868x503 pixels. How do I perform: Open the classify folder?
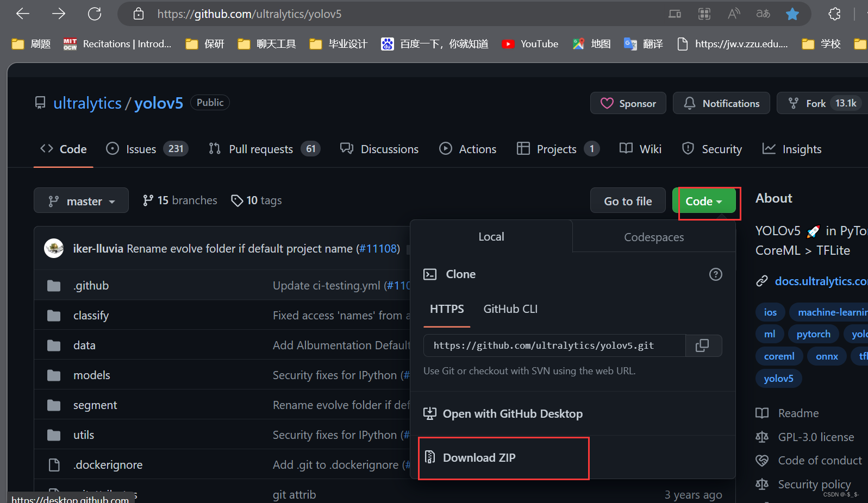91,316
